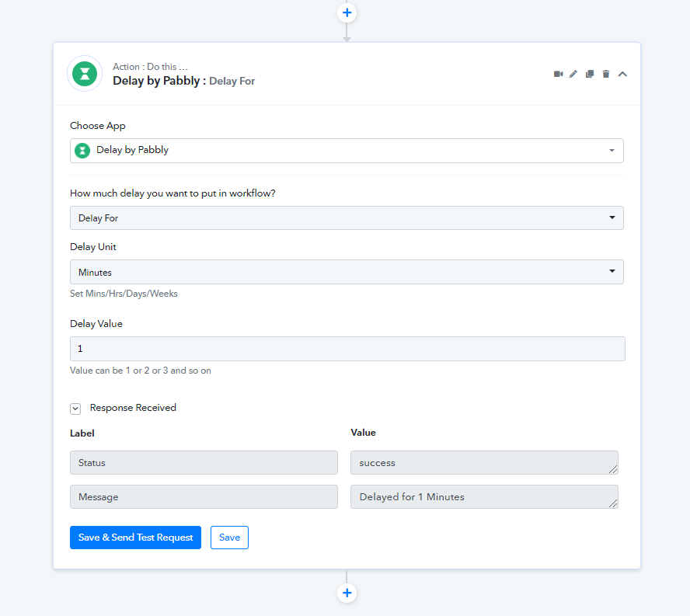Add a step above the Delay action
This screenshot has height=616, width=690.
(347, 12)
